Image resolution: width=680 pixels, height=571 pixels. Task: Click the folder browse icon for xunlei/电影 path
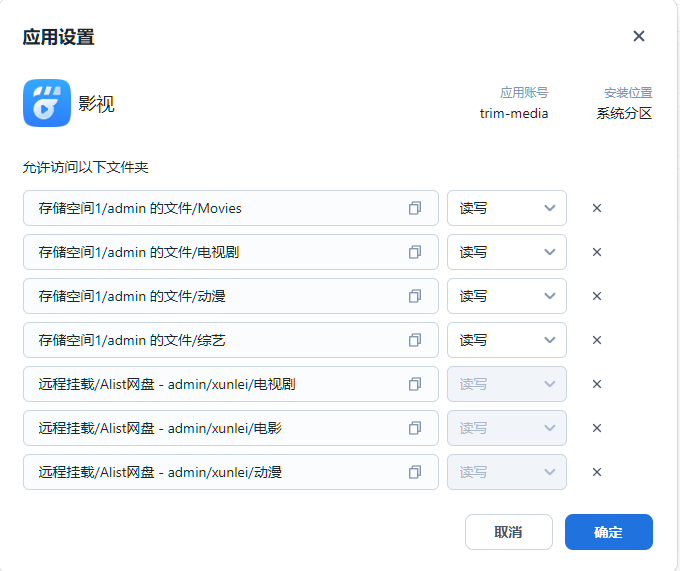(x=415, y=428)
